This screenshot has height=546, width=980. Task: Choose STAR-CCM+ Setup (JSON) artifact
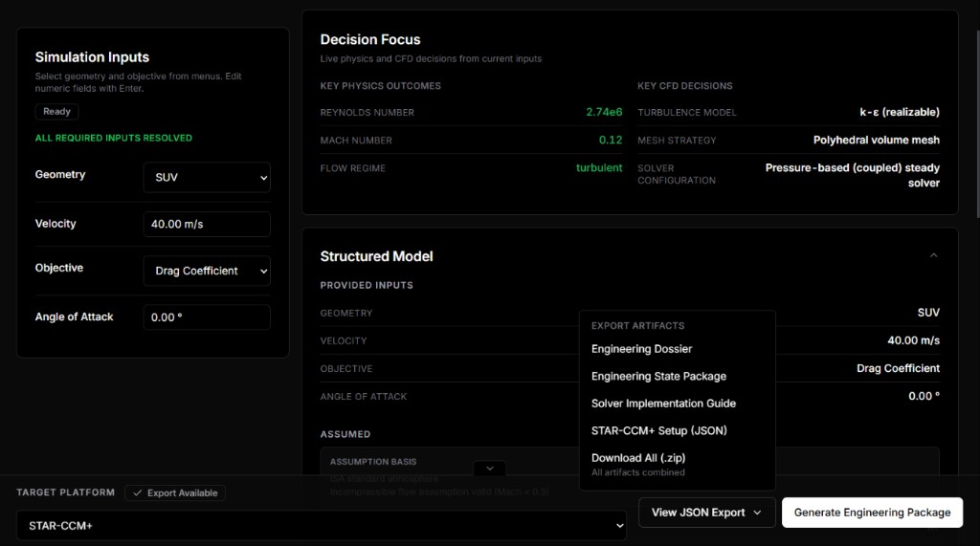click(x=658, y=430)
